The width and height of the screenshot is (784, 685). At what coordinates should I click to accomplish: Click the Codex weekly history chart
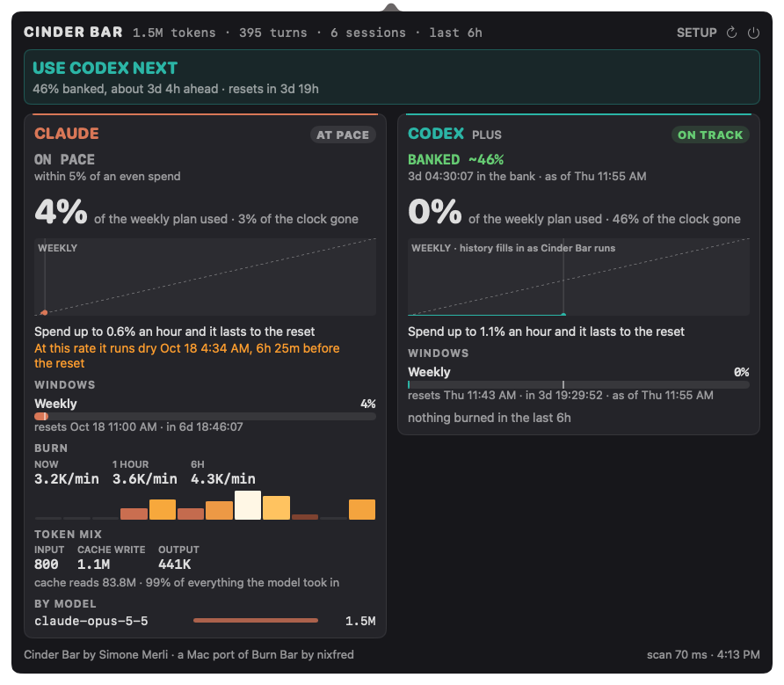click(578, 277)
